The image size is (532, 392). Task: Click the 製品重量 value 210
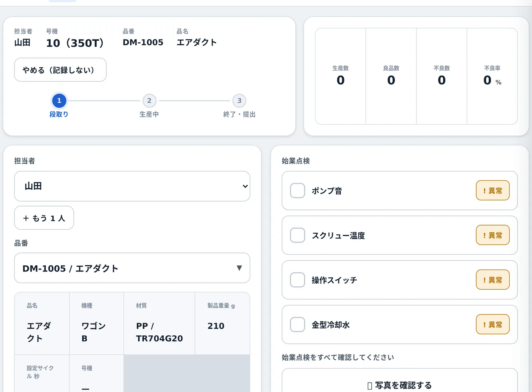coord(216,326)
